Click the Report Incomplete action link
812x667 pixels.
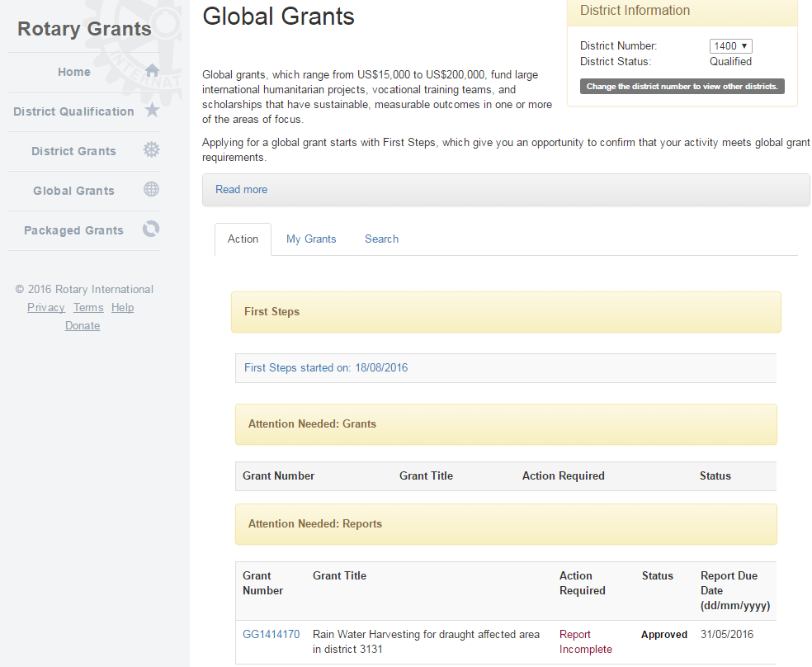click(x=586, y=642)
